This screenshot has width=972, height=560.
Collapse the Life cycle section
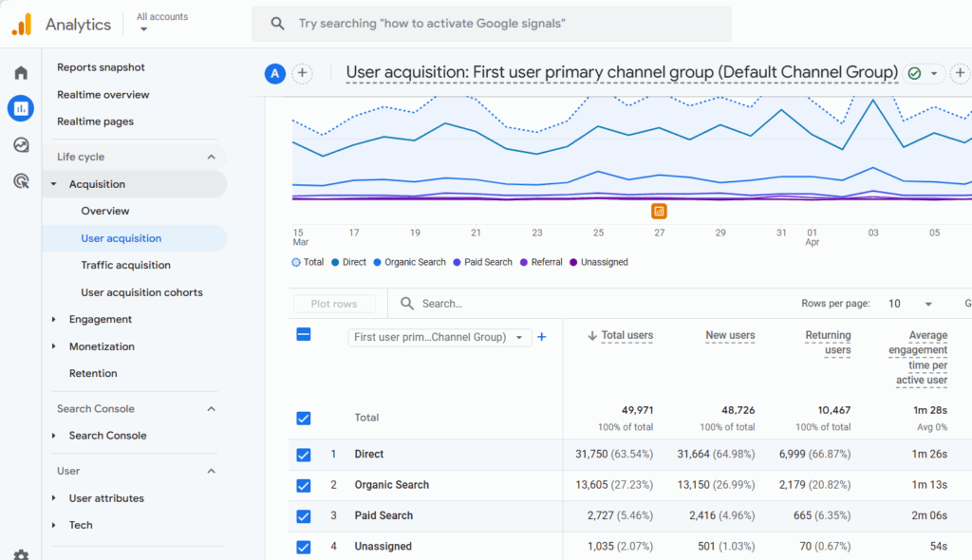click(x=211, y=158)
